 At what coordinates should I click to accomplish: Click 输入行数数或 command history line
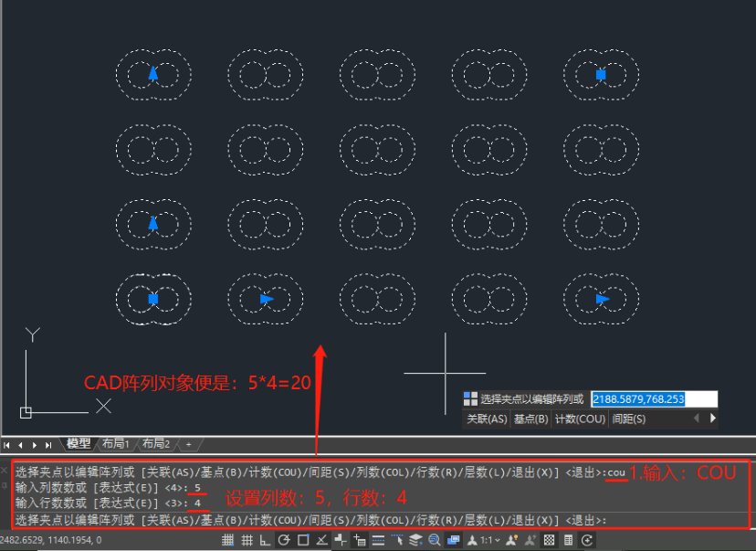(x=108, y=503)
